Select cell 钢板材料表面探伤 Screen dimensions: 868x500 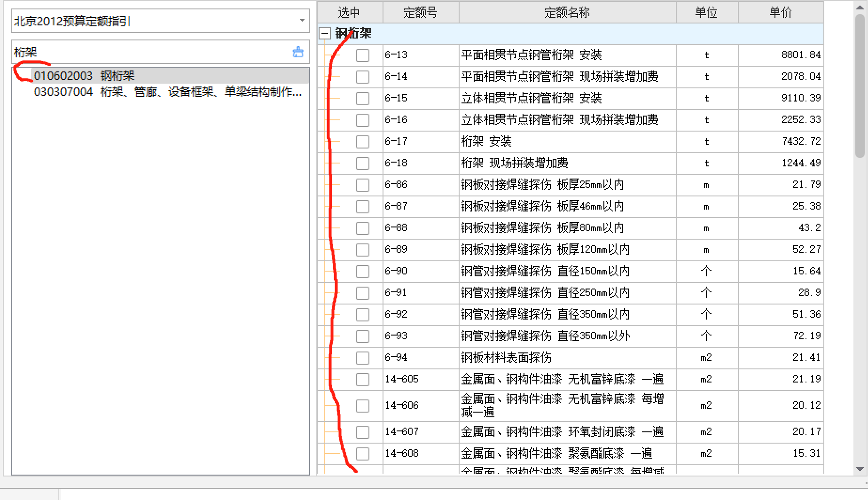point(567,358)
